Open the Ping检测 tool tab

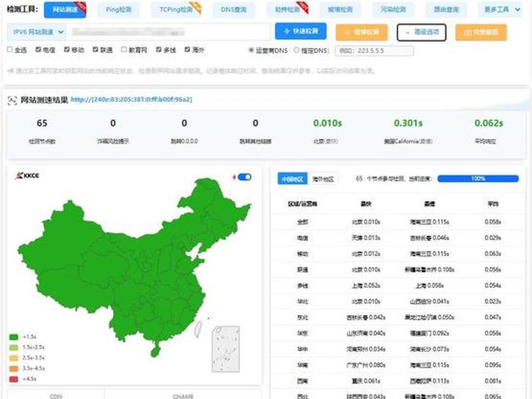coord(118,10)
